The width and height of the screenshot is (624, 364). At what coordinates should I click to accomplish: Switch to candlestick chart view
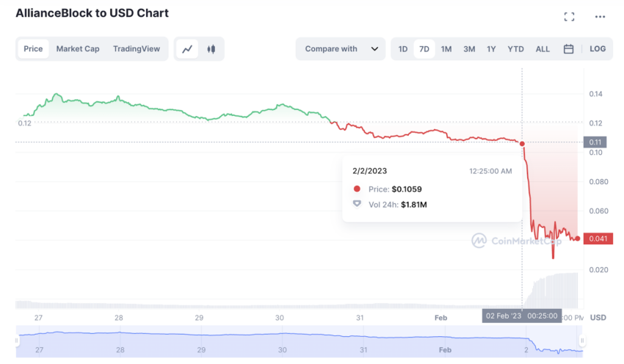click(x=211, y=49)
